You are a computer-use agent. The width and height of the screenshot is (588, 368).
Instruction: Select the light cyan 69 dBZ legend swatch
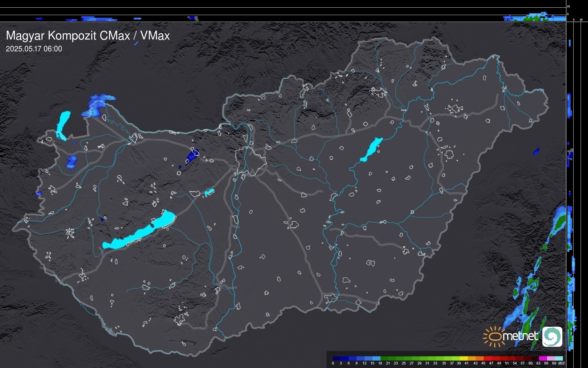559,358
